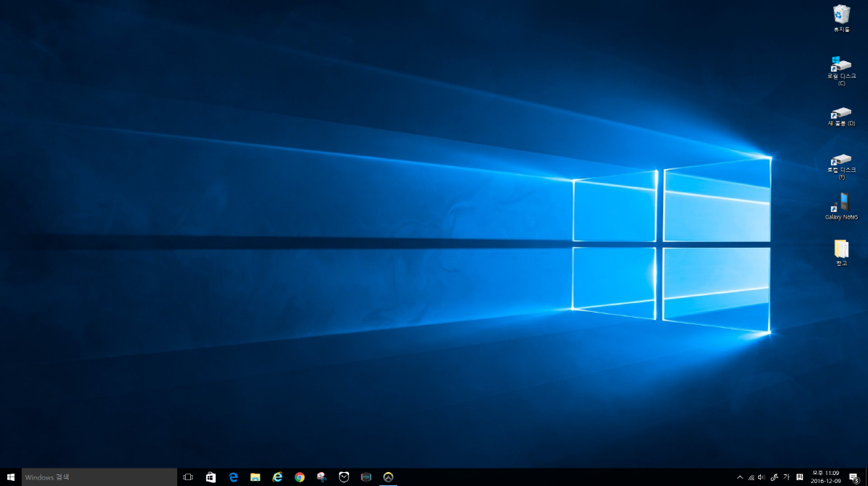Click Show Desktop sliver at taskbar end
The width and height of the screenshot is (868, 486).
coord(867,477)
